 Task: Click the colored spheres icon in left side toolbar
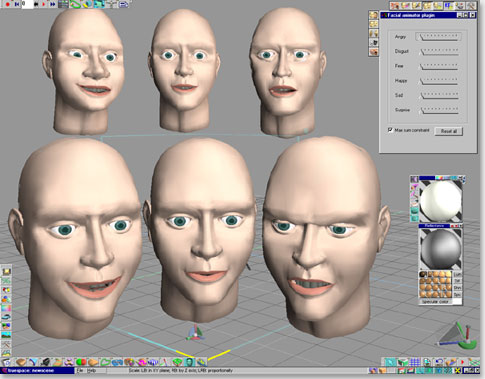[x=6, y=299]
